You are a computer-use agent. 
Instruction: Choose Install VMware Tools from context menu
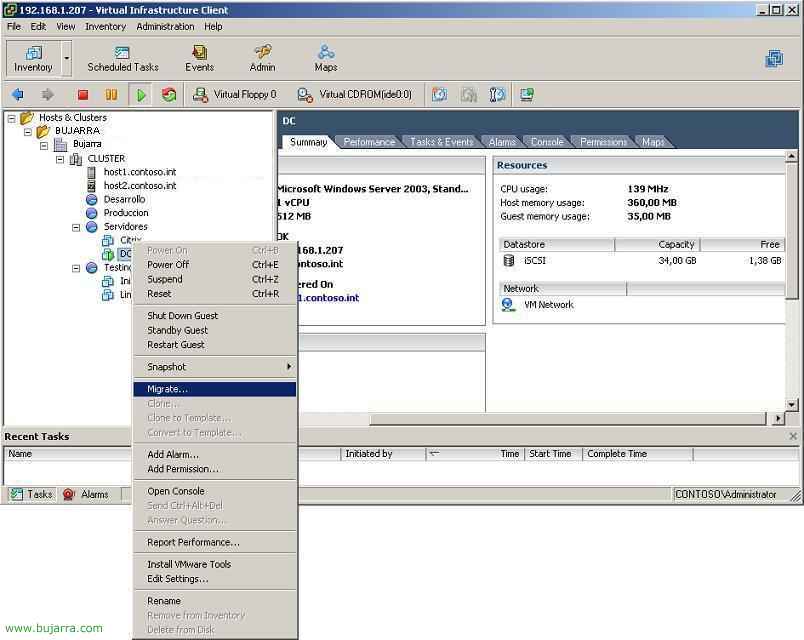tap(215, 565)
